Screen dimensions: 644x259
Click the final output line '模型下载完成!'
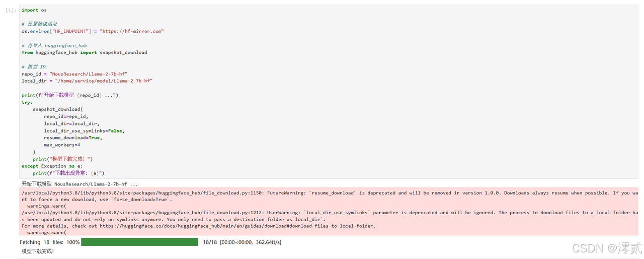[38, 251]
